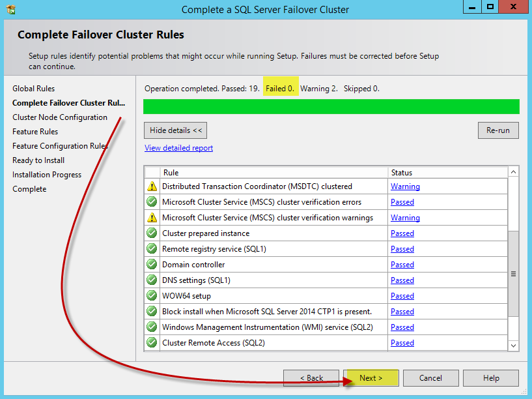The image size is (532, 399).
Task: Open the View detailed report link
Action: 179,148
